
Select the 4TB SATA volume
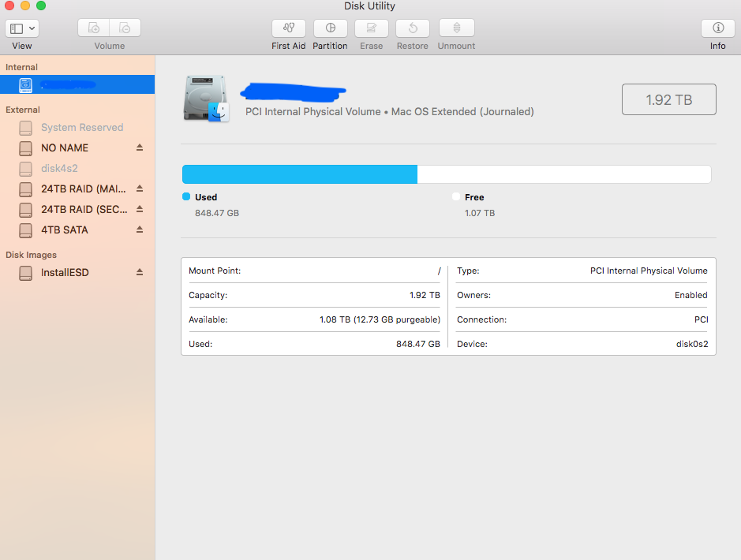point(65,230)
